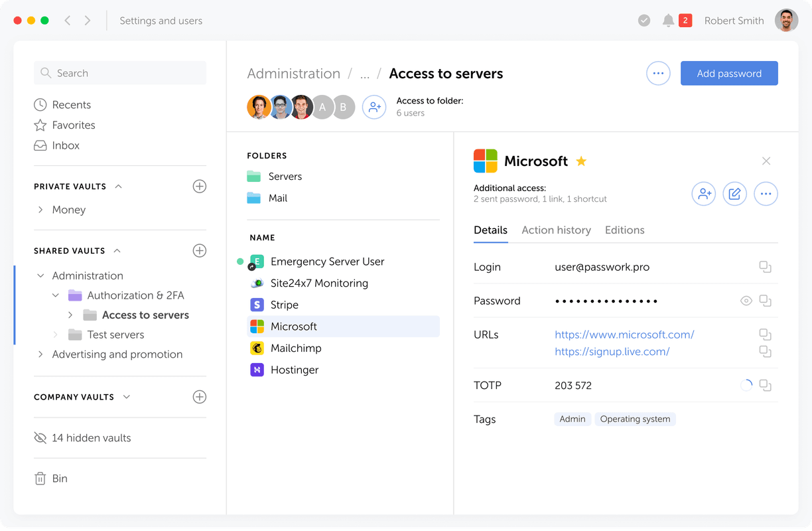Screen dimensions: 812x531
Task: Expand the Money vault
Action: [x=40, y=210]
